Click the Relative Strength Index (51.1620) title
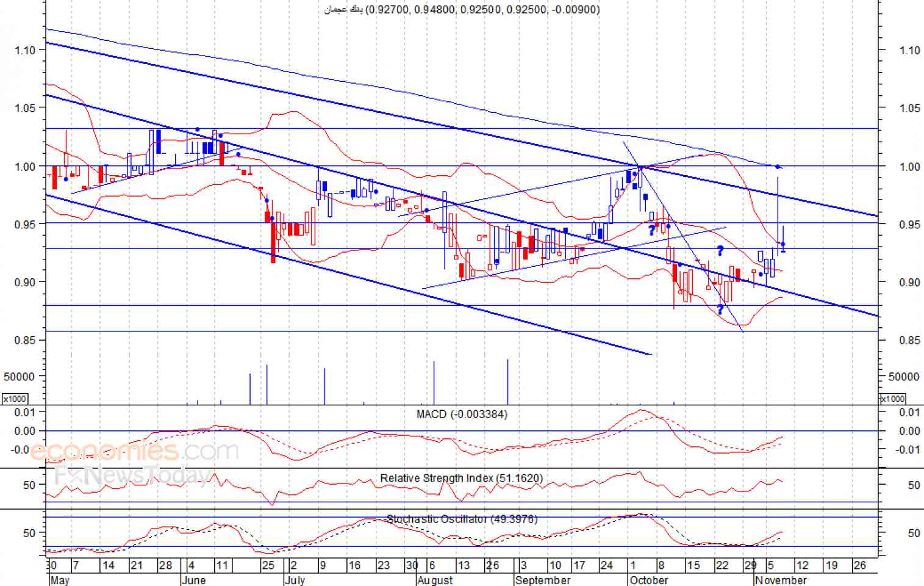This screenshot has height=586, width=924. point(461,478)
